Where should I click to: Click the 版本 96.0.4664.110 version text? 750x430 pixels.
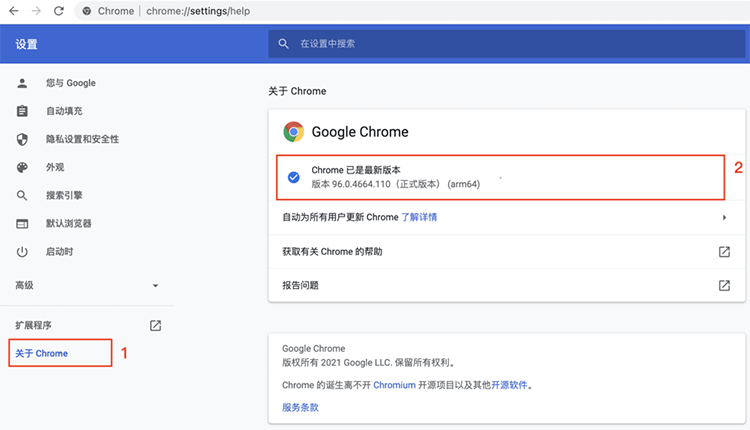click(x=396, y=184)
